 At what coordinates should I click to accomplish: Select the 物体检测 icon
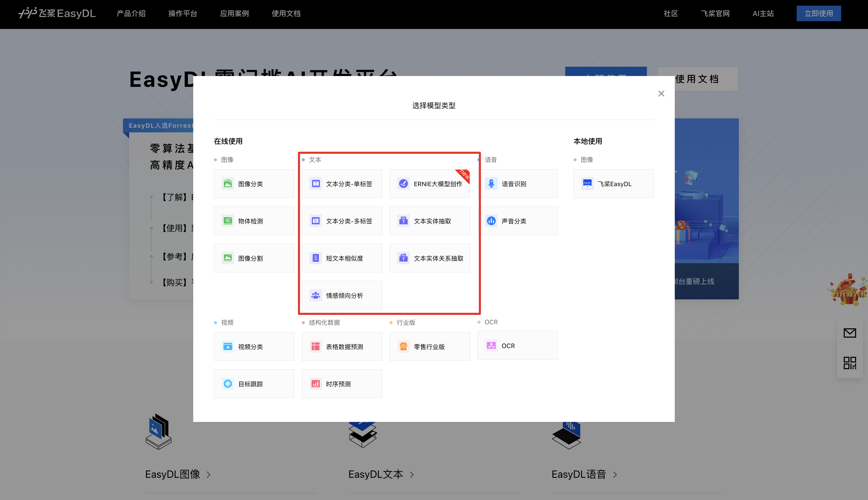coord(228,221)
